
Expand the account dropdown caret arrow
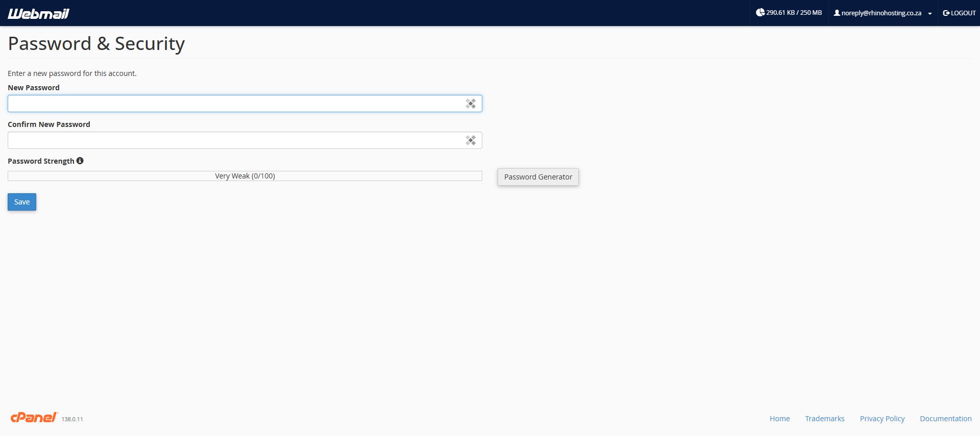tap(930, 14)
